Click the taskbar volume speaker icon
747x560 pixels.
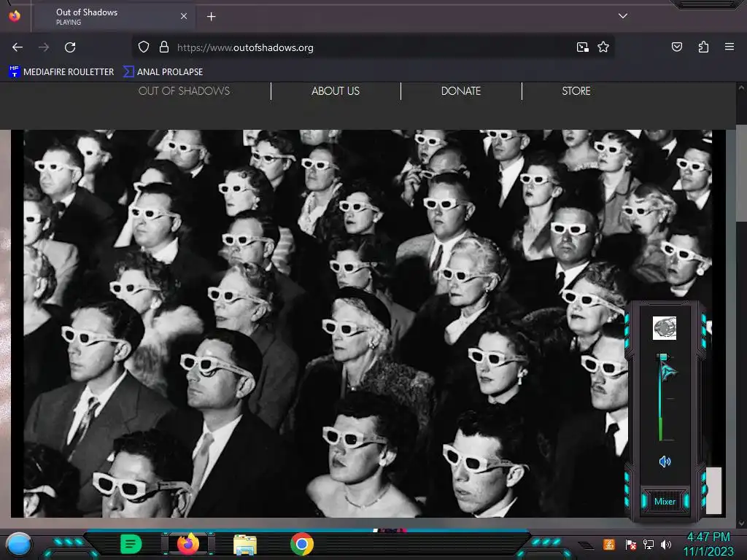[x=666, y=544]
